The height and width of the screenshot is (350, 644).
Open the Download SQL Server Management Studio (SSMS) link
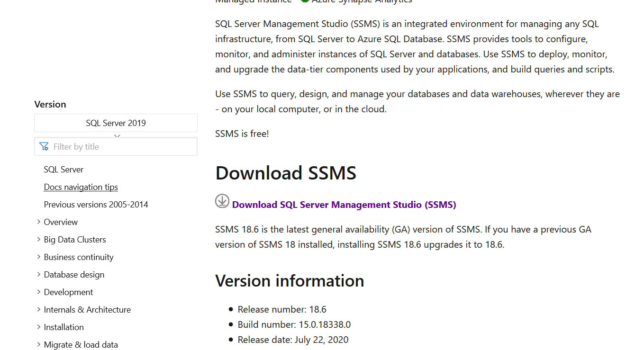(x=344, y=205)
